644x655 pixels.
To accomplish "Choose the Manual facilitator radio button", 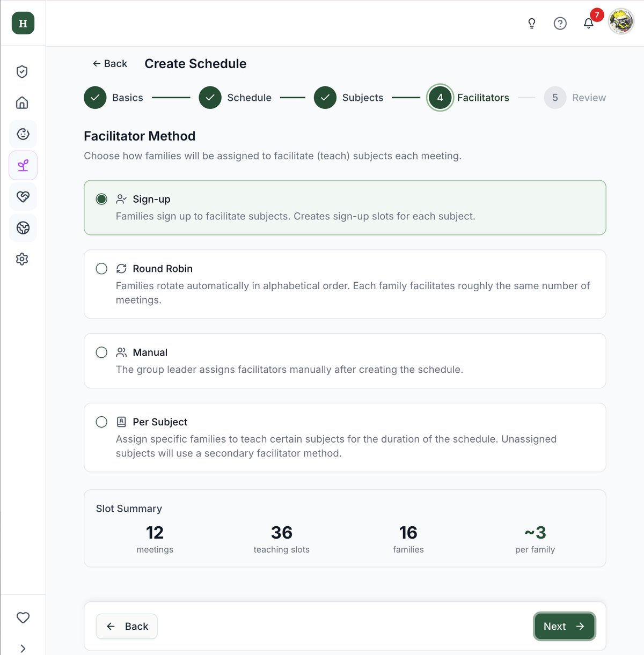I will click(101, 352).
